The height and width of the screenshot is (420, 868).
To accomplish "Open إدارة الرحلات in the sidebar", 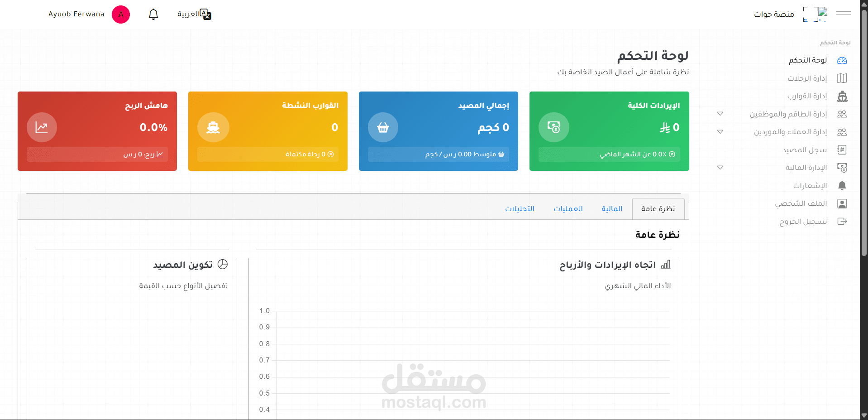I will coord(807,78).
